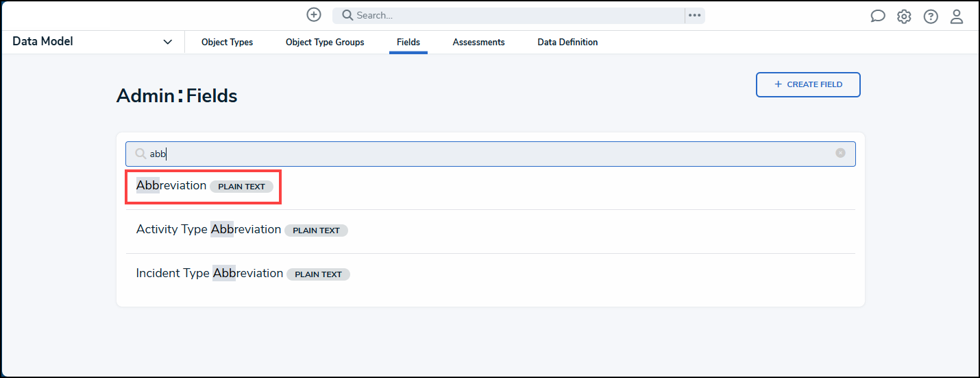
Task: Clear the fields search with x icon
Action: click(840, 153)
